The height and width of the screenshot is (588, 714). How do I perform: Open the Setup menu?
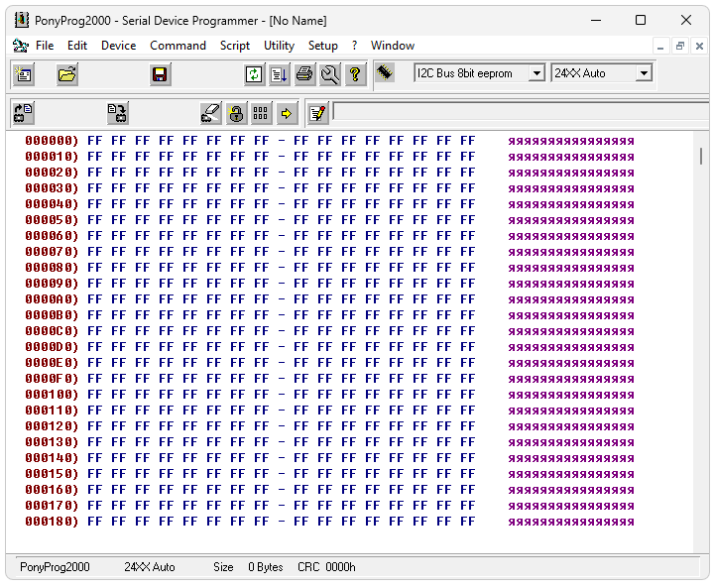coord(322,46)
